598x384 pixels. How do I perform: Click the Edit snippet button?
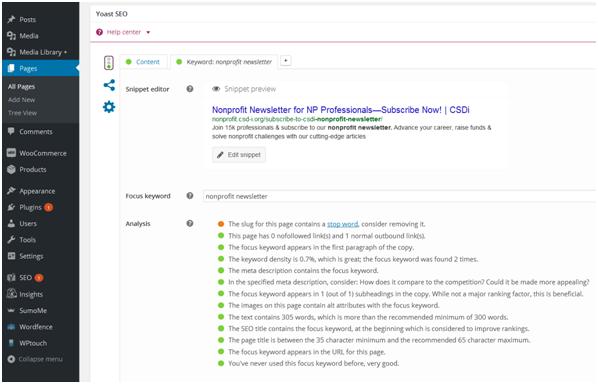tap(239, 155)
